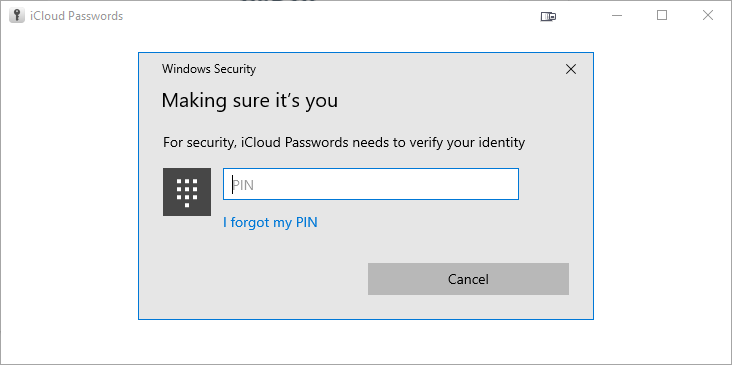The image size is (732, 365).
Task: Click the word 'PIN' in the link
Action: coord(307,222)
